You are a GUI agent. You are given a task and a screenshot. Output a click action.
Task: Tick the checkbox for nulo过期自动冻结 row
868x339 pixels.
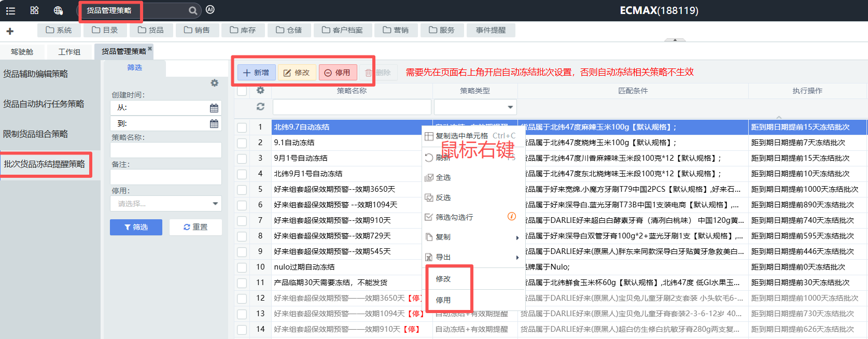(242, 267)
